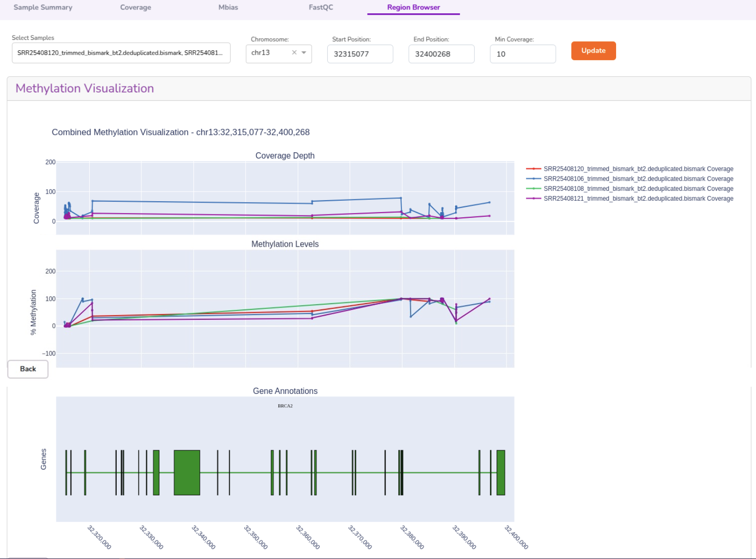The image size is (756, 559).
Task: Click the Gene Annotations subplot title
Action: coord(285,391)
